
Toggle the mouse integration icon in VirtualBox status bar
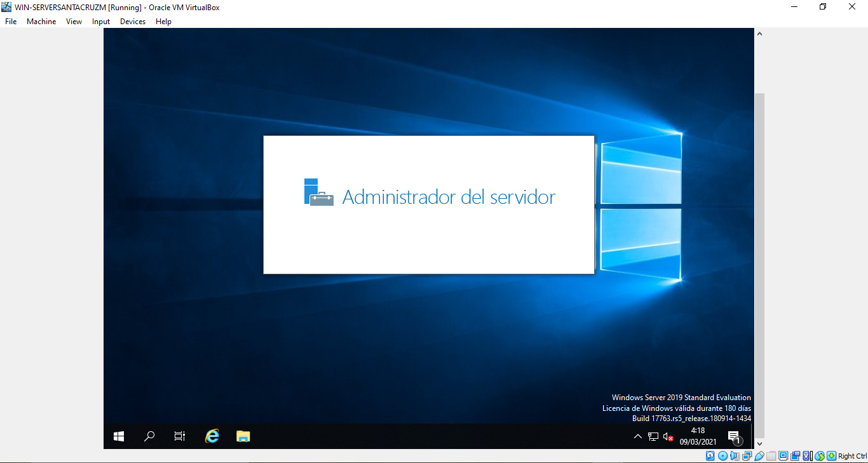821,455
